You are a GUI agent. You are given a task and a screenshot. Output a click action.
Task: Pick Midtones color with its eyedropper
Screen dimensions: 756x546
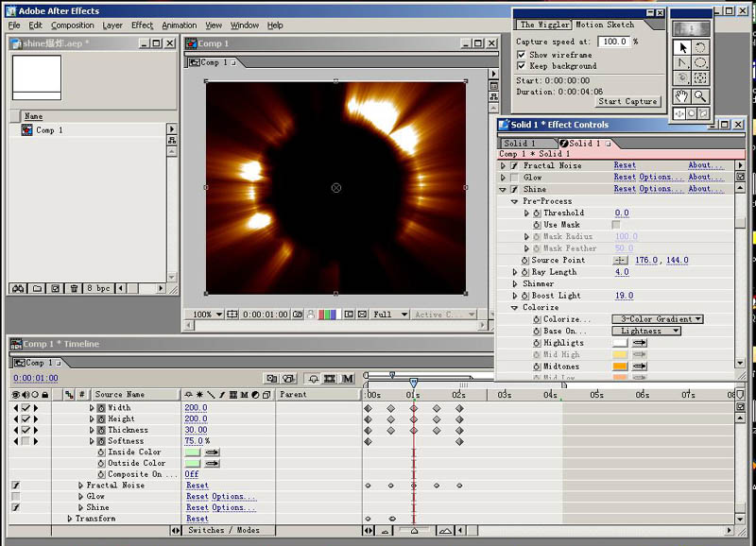click(x=640, y=367)
